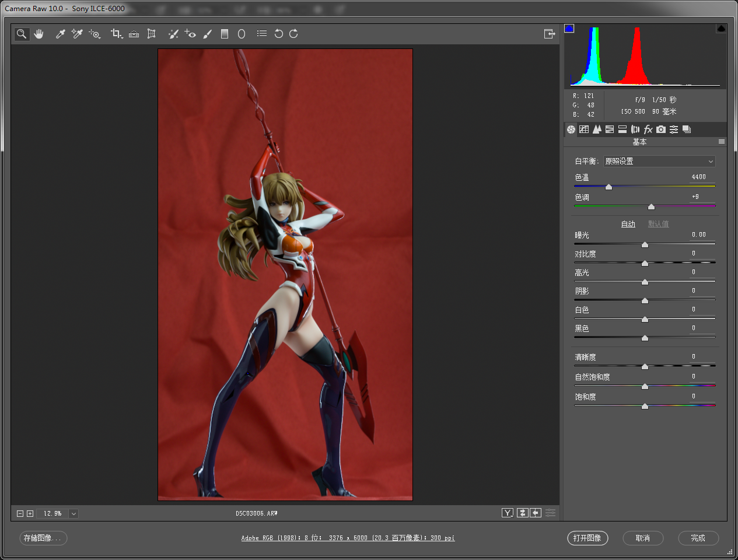
Task: Click the 曝光 exposure slider handle
Action: pyautogui.click(x=645, y=245)
